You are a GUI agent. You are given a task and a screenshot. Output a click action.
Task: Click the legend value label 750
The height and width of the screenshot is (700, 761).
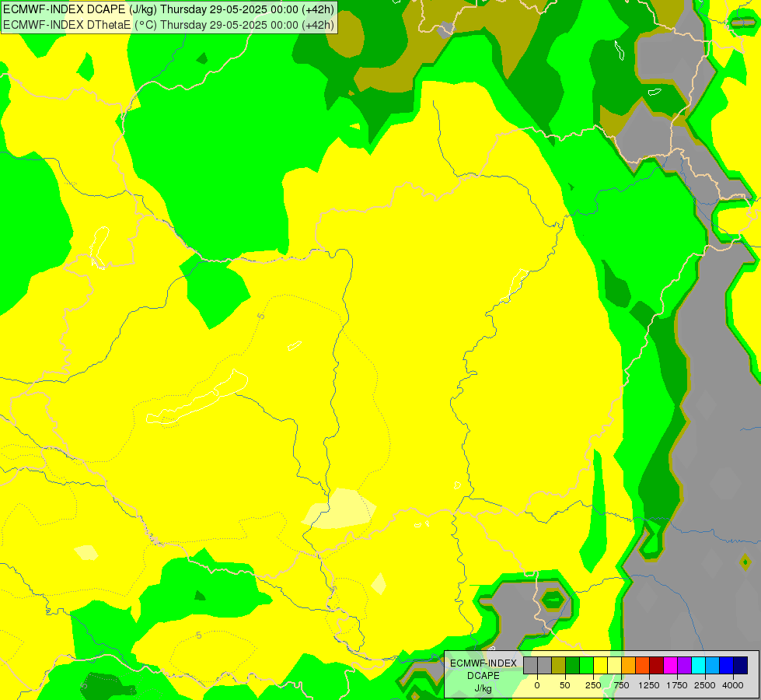pyautogui.click(x=621, y=685)
